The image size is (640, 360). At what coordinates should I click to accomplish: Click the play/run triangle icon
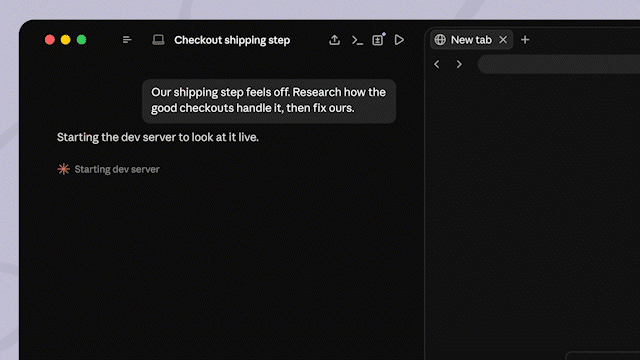(399, 40)
